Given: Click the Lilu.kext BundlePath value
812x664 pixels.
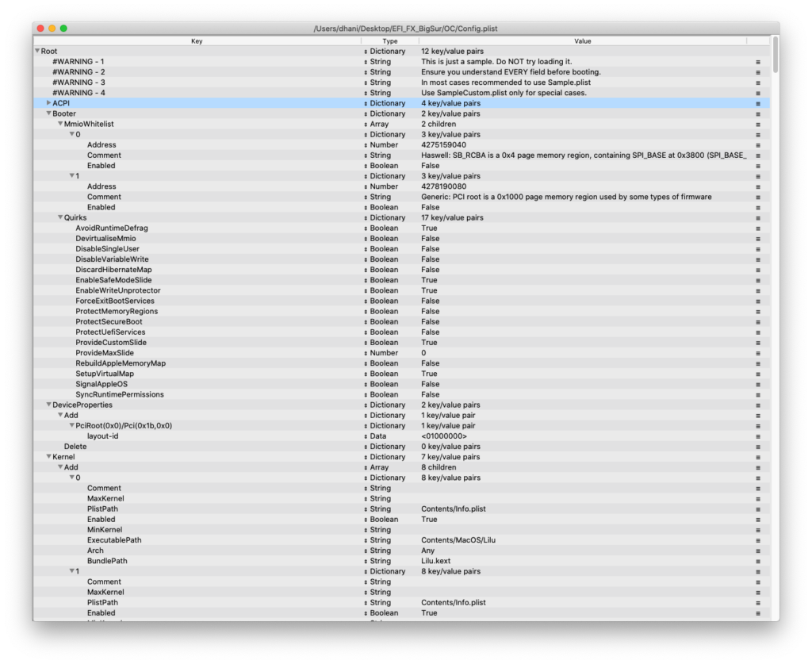Looking at the screenshot, I should pos(436,561).
